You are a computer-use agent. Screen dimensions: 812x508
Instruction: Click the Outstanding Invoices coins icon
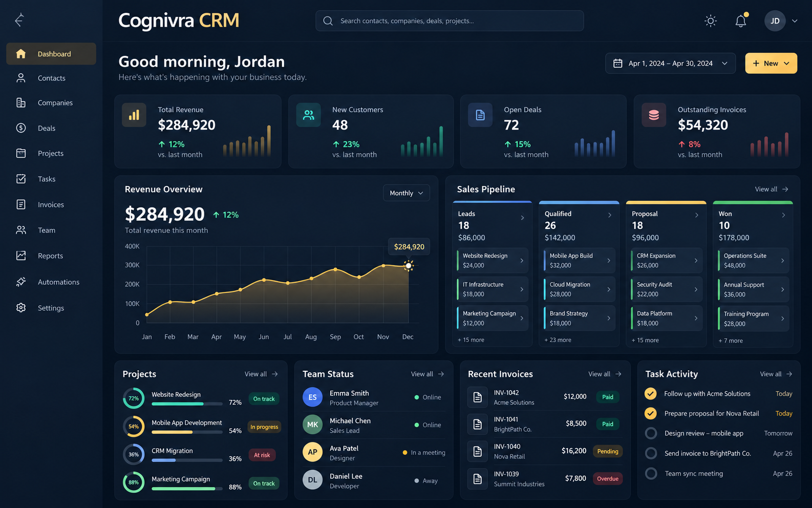(x=654, y=115)
